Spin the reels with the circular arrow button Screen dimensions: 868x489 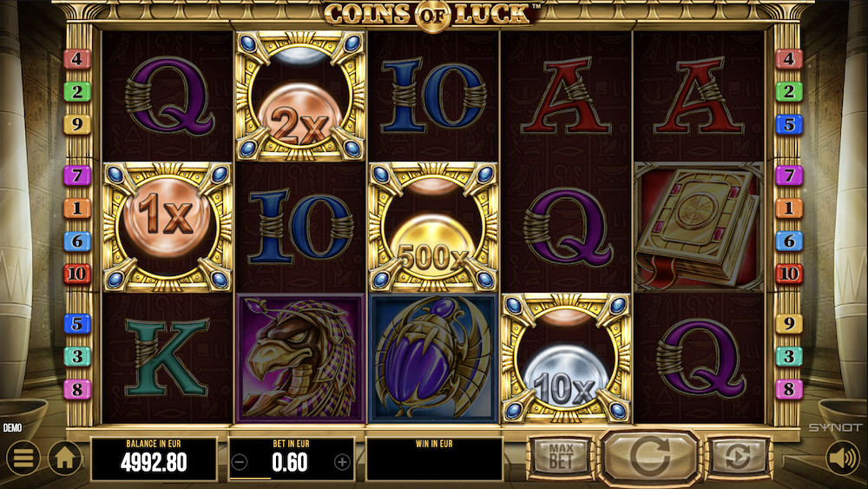[649, 456]
